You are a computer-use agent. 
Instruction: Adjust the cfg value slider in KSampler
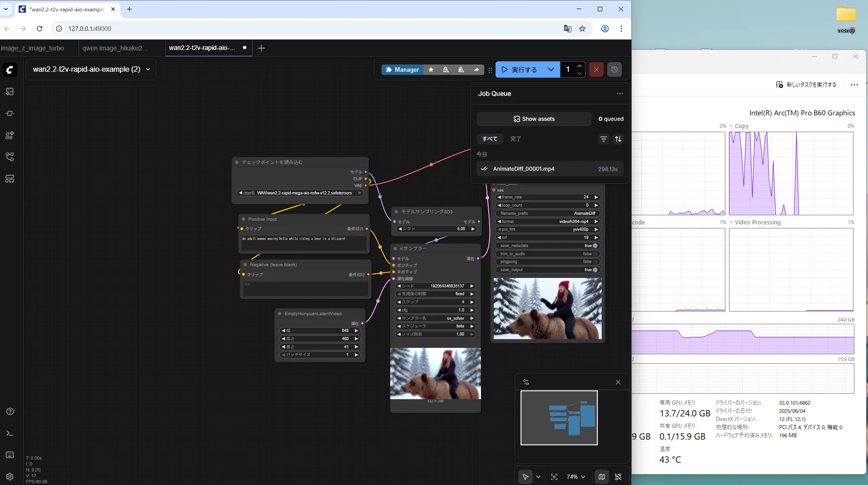click(x=435, y=310)
